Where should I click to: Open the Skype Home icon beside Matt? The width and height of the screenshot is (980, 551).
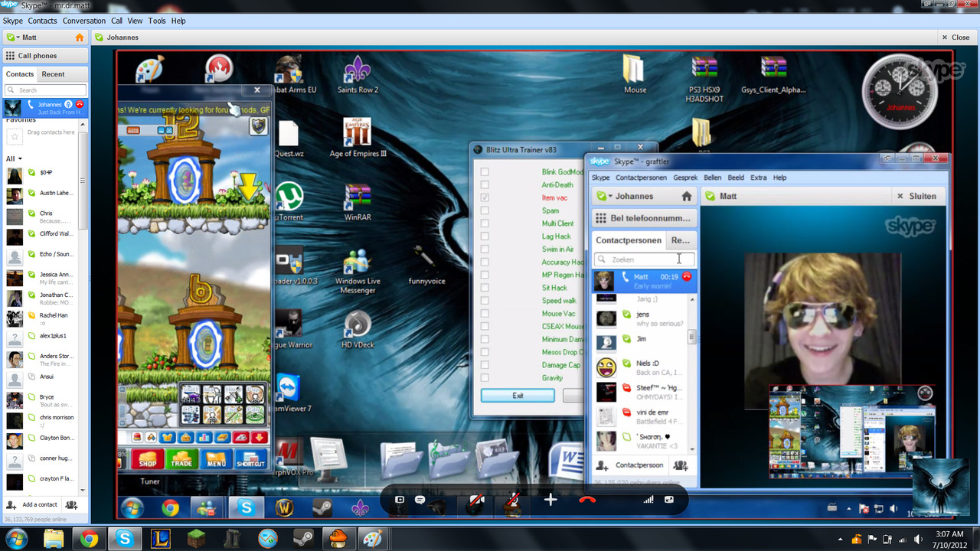(80, 37)
